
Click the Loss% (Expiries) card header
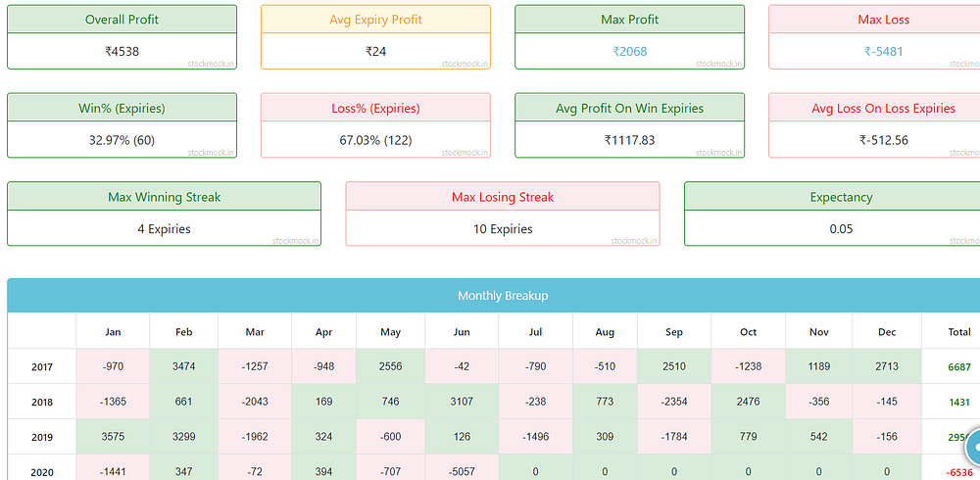point(375,108)
